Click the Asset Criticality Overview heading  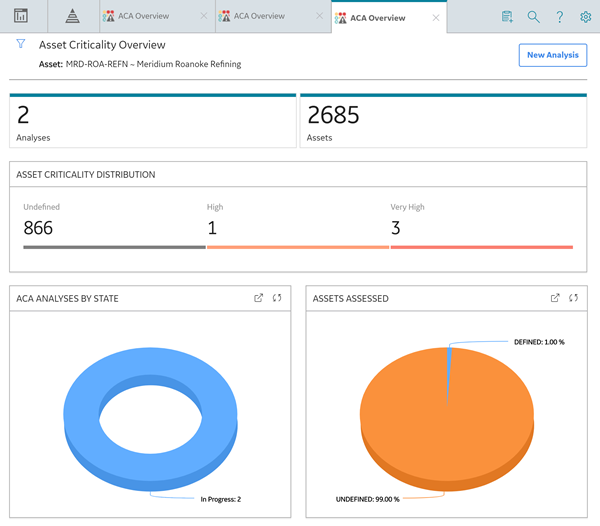(102, 45)
